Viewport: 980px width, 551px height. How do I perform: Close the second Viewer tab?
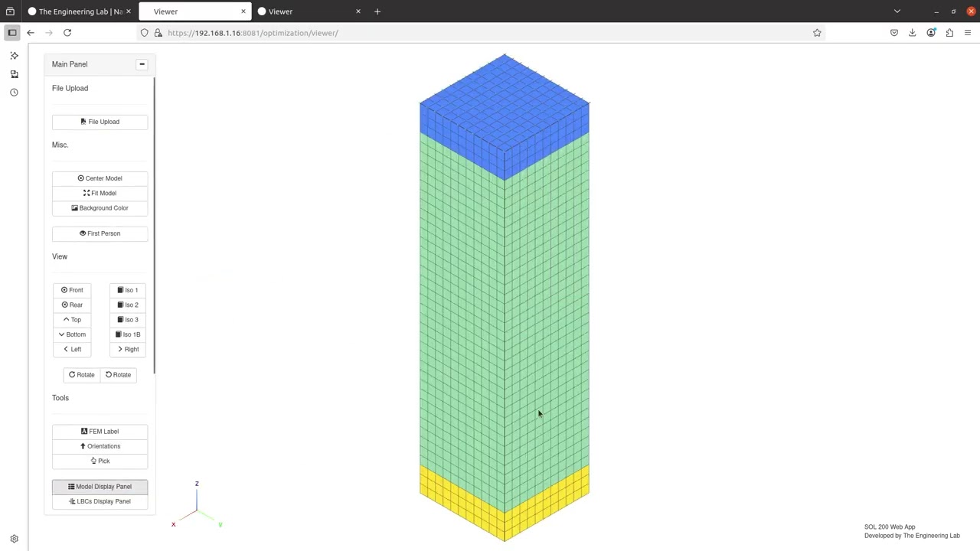pyautogui.click(x=358, y=11)
